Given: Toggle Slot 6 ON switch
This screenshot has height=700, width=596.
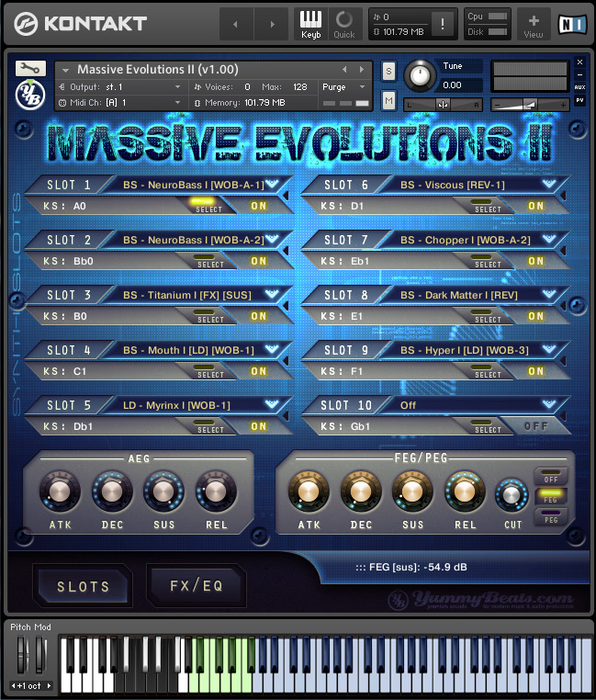Looking at the screenshot, I should (x=535, y=206).
